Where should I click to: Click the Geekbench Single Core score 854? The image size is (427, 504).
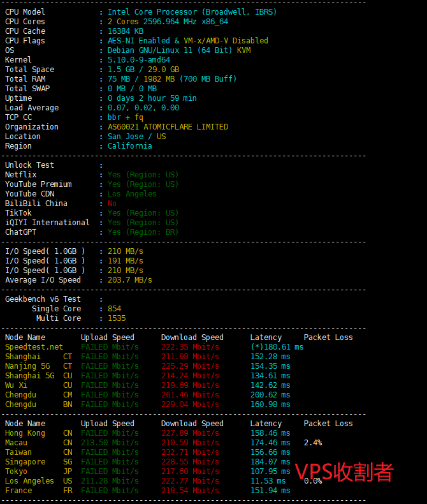point(115,309)
